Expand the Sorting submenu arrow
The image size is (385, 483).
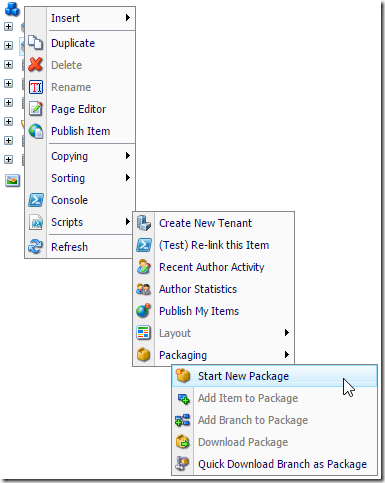click(128, 178)
